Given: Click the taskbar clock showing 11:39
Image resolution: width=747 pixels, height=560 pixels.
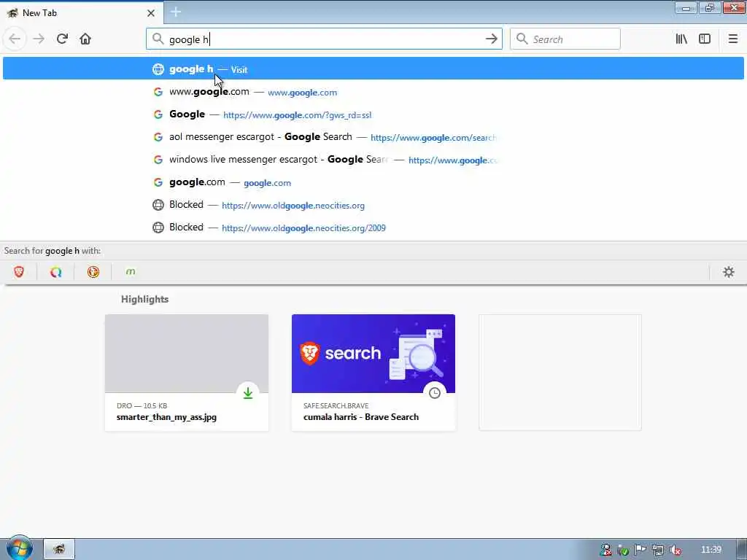Looking at the screenshot, I should point(711,550).
